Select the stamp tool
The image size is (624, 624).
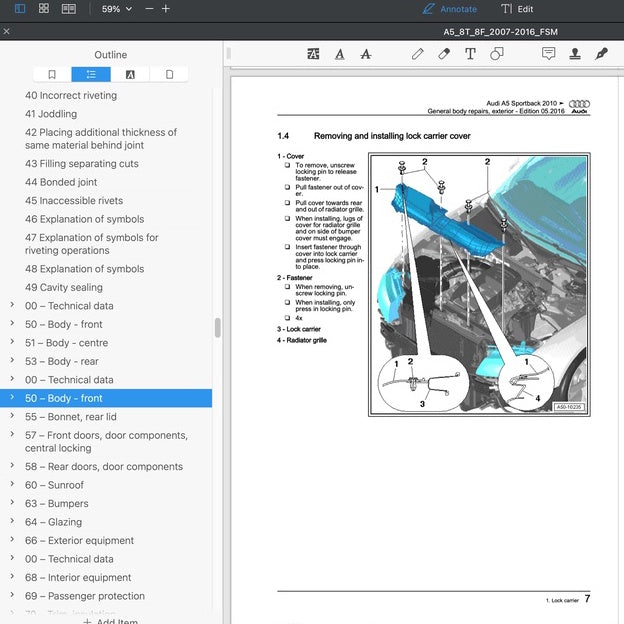(575, 54)
